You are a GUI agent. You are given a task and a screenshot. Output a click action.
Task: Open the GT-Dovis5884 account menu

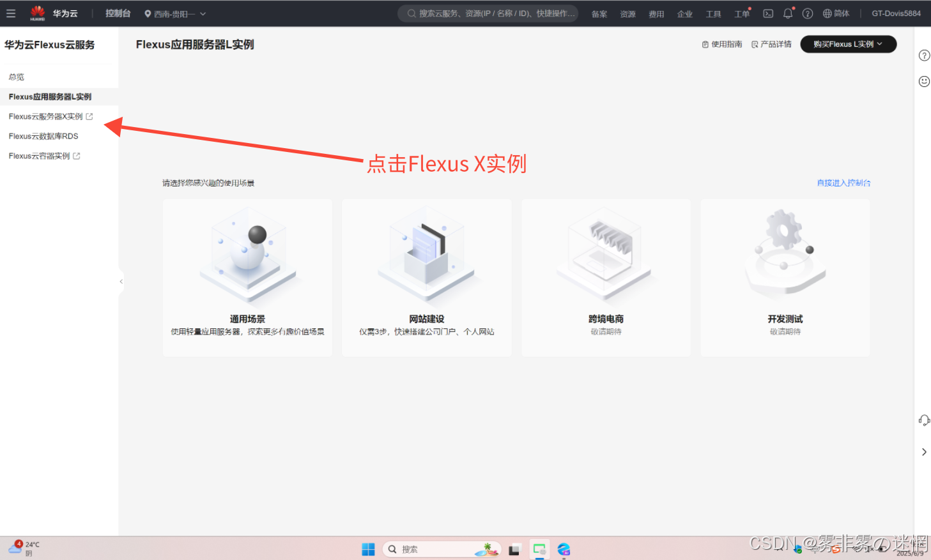pyautogui.click(x=896, y=13)
